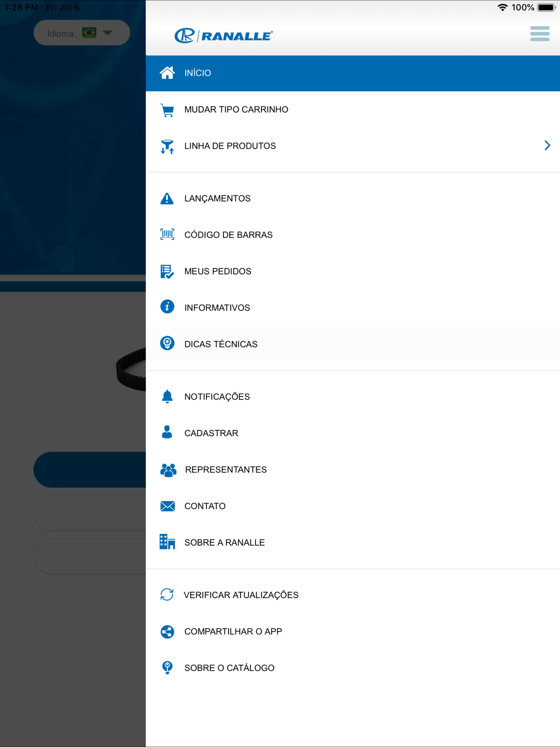The width and height of the screenshot is (560, 747).
Task: Open LANÇAMENTOS menu item
Action: click(x=353, y=198)
